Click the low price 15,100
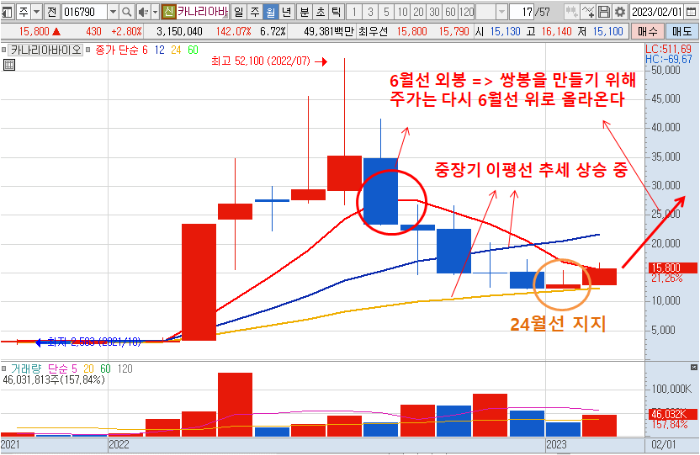700x455 pixels. (608, 31)
